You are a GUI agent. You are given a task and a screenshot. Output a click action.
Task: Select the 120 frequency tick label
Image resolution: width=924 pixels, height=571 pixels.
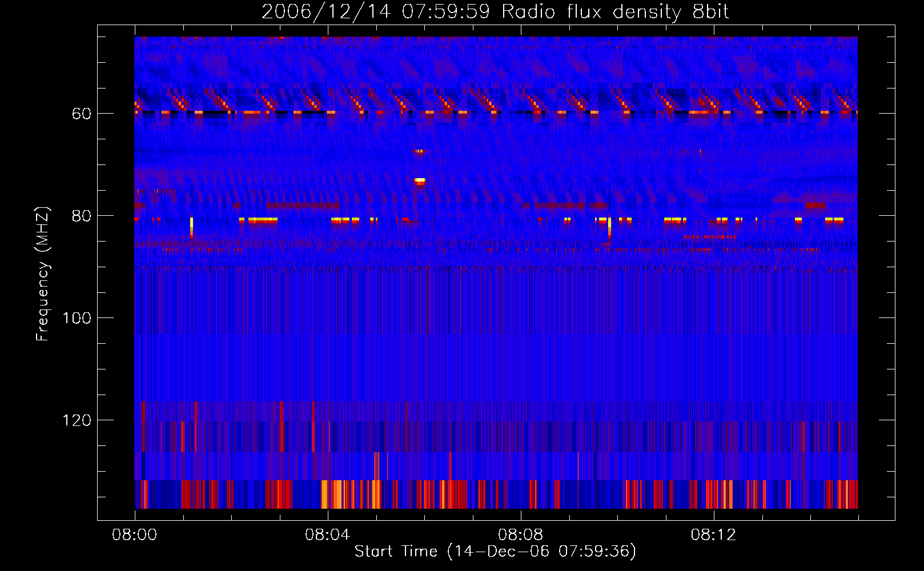point(77,420)
